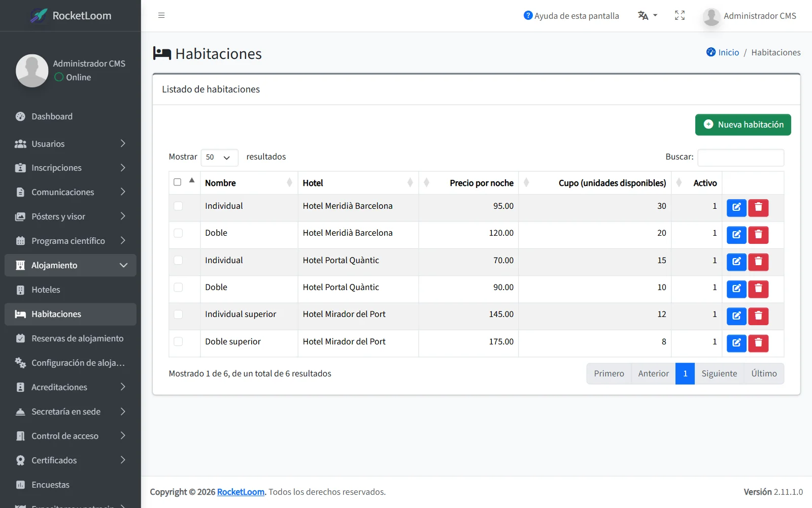This screenshot has width=812, height=508.
Task: Click the help question mark icon
Action: coord(528,16)
